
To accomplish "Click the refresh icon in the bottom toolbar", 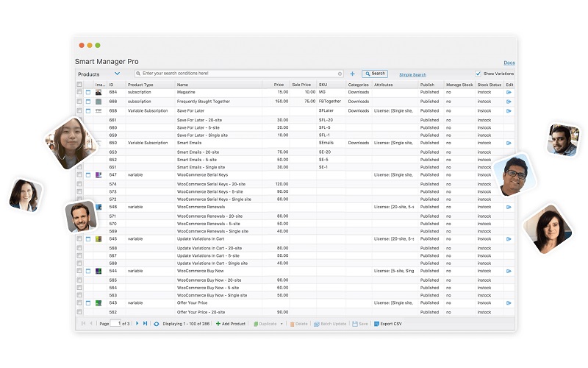I will tap(156, 324).
